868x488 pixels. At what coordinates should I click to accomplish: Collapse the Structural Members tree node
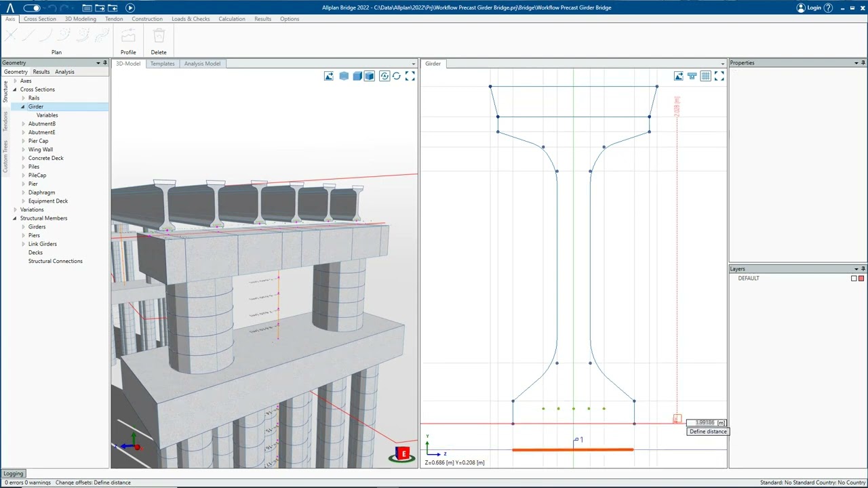15,218
